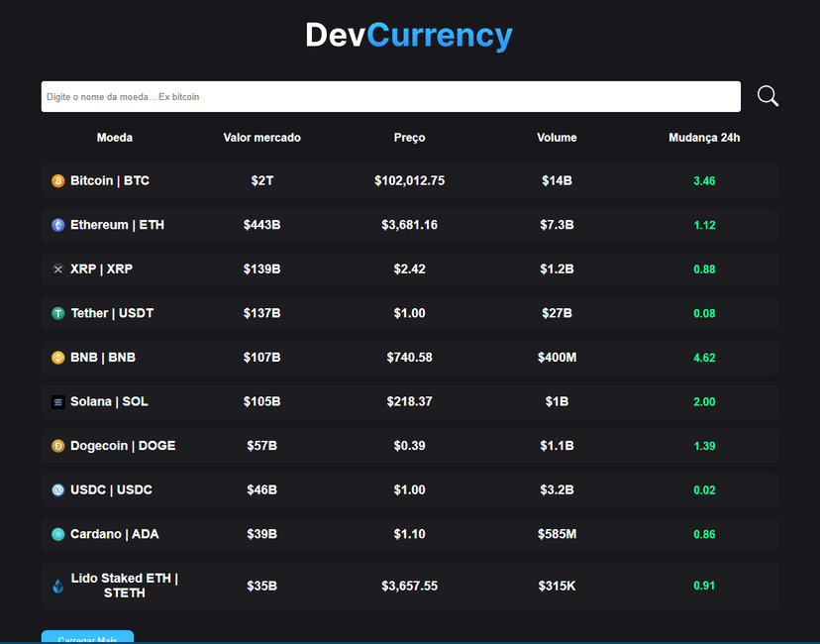Select USDC market value $46B
The image size is (820, 644).
pos(262,489)
